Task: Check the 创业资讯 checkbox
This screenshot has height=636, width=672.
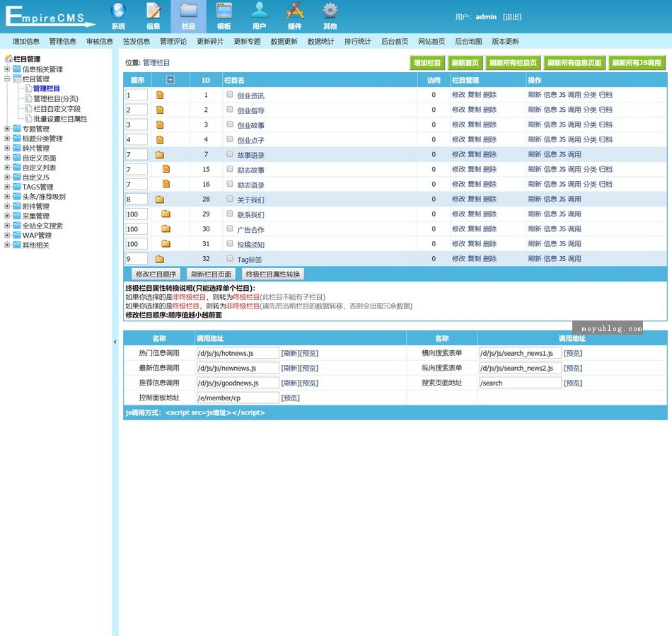Action: (x=230, y=94)
